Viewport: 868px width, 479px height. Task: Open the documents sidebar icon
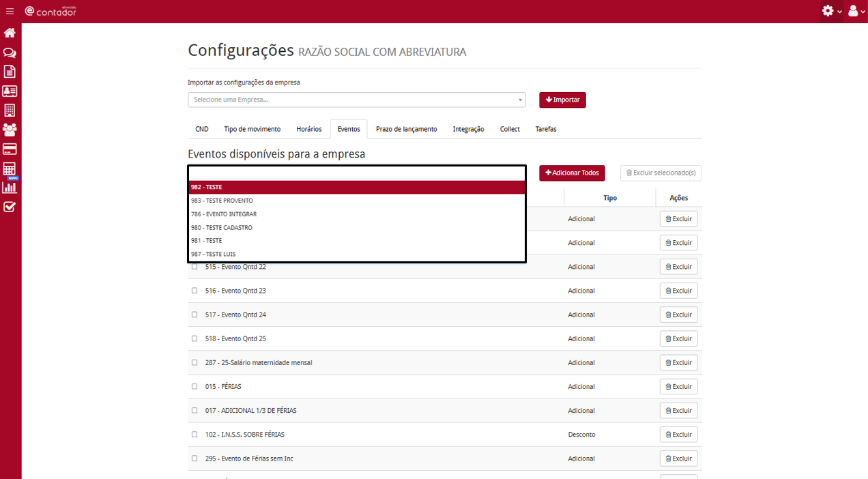point(10,72)
